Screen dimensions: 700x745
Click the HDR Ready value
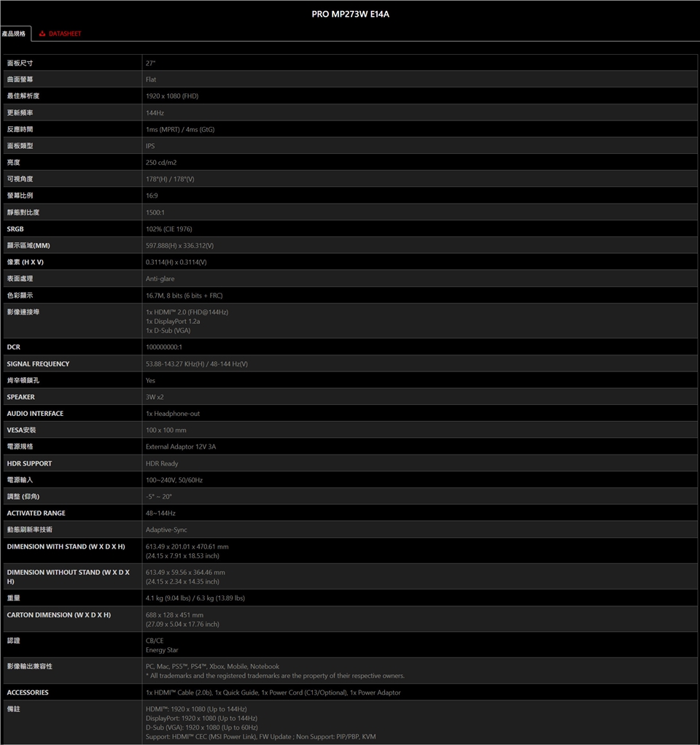pos(162,463)
